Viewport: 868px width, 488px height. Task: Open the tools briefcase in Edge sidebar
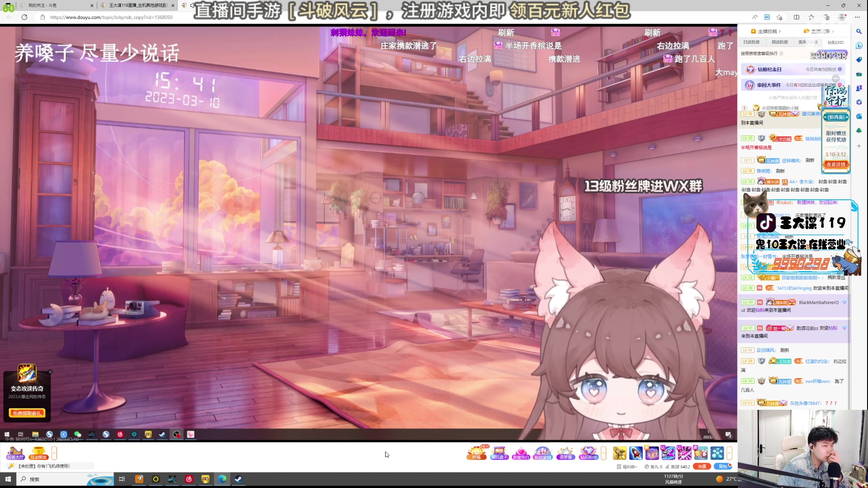click(x=859, y=74)
